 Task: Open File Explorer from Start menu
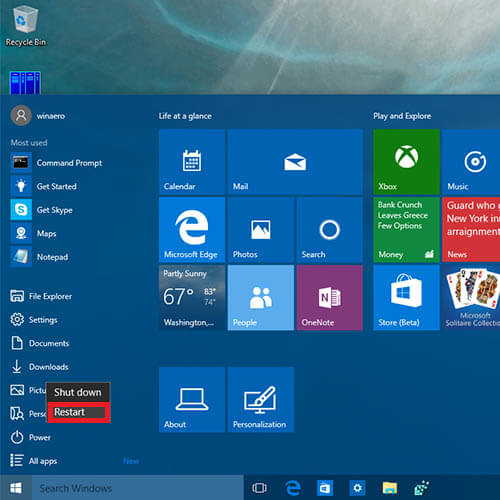[41, 296]
